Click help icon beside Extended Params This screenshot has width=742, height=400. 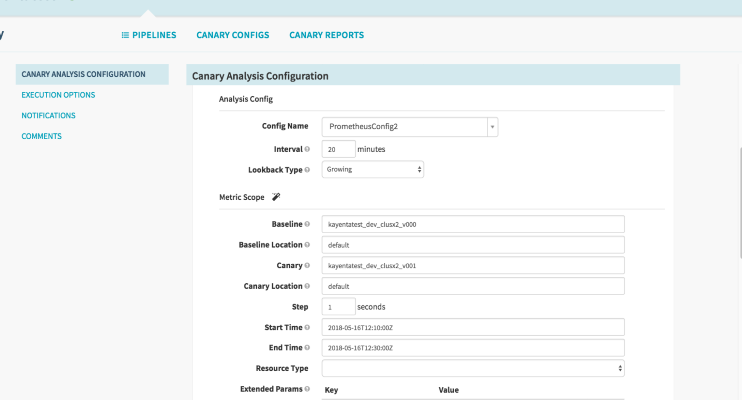coord(307,388)
